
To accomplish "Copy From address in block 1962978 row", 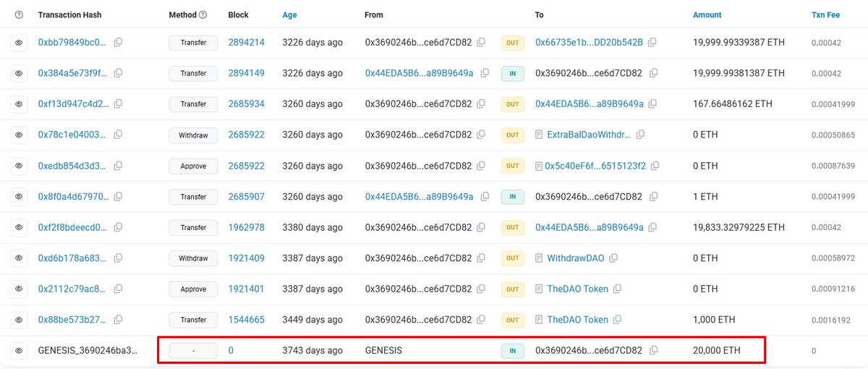I will [x=481, y=227].
